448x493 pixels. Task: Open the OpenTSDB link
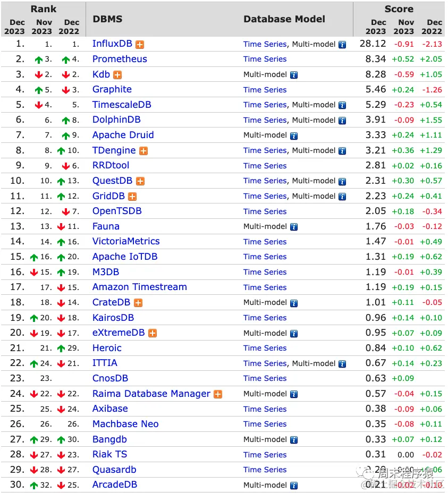(117, 211)
